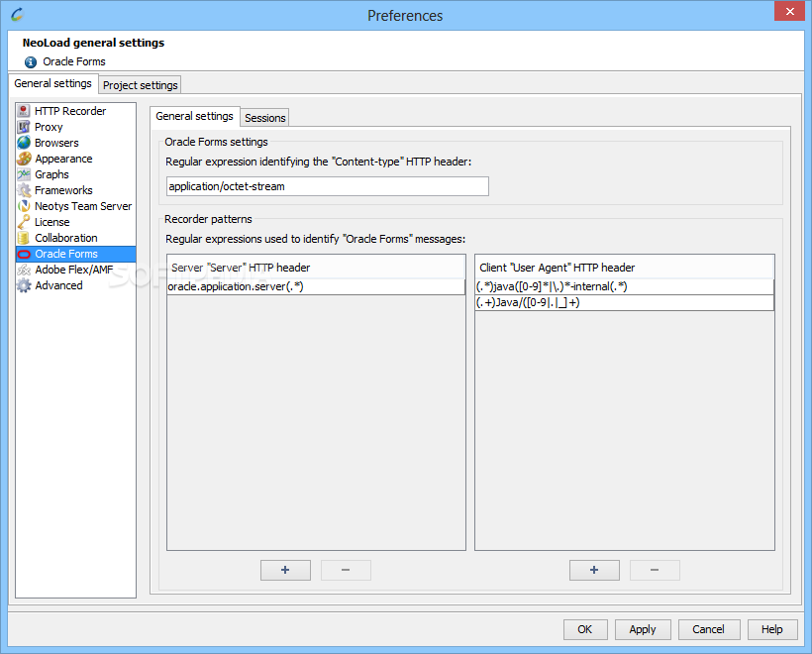Select the Proxy icon in sidebar
Image resolution: width=812 pixels, height=654 pixels.
pos(24,127)
